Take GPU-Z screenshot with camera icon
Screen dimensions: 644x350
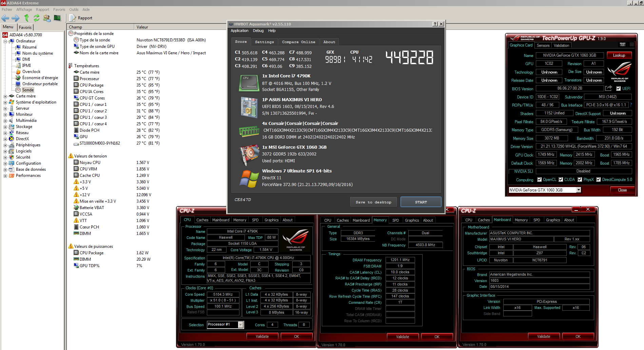(x=622, y=45)
